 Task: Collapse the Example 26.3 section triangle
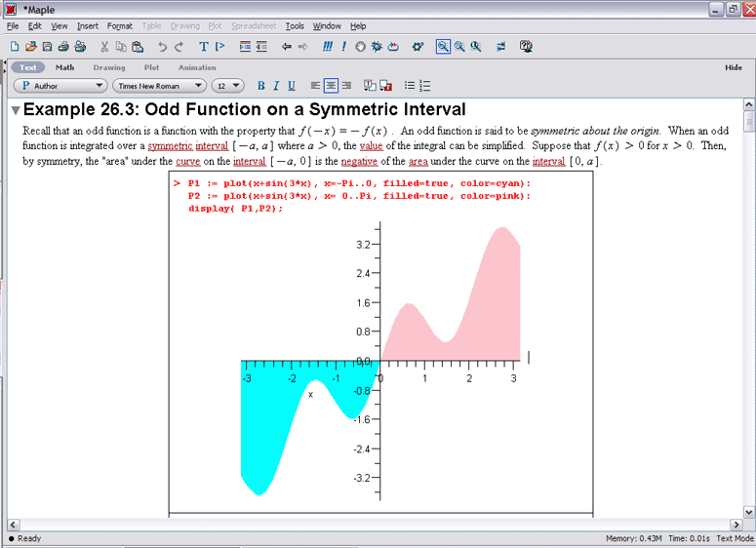pyautogui.click(x=16, y=110)
